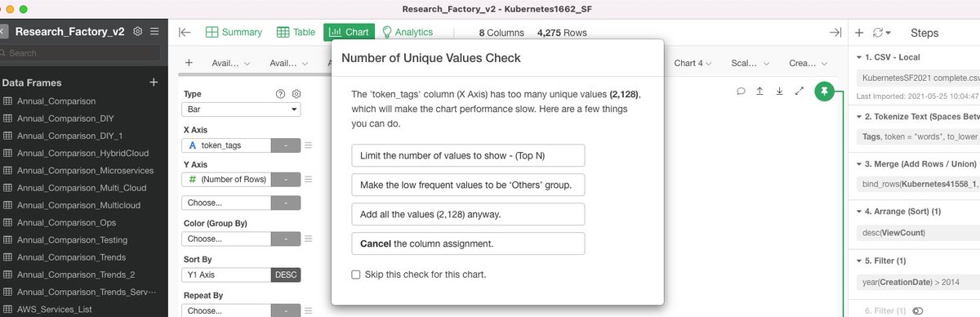Choose 'Limit the number of values to show - (Top N)'
The height and width of the screenshot is (317, 980).
(468, 155)
